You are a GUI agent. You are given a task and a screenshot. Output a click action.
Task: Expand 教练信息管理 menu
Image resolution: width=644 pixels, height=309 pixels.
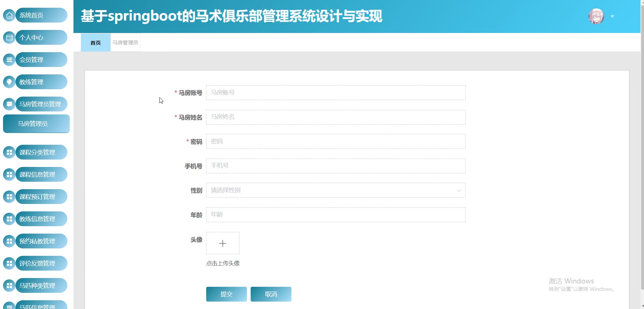41,219
